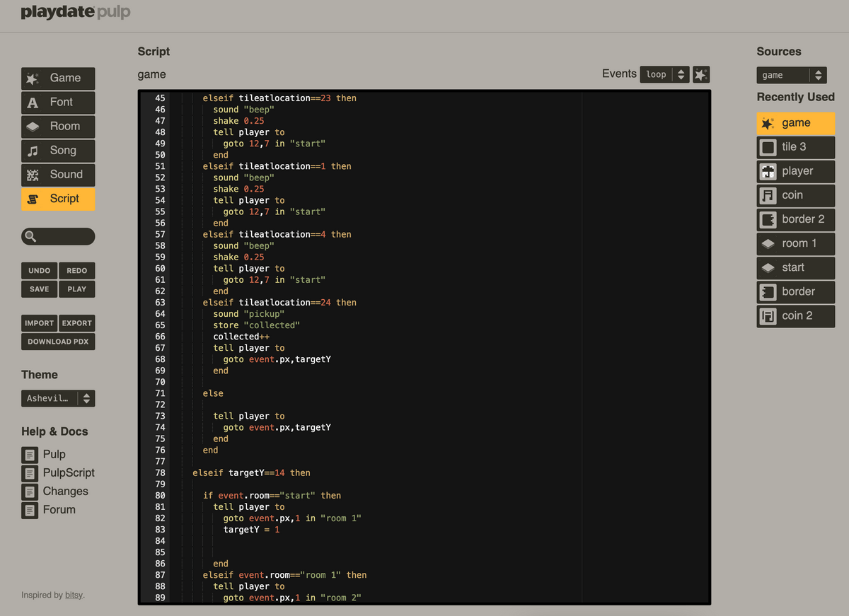The height and width of the screenshot is (616, 849).
Task: Click the REDO button
Action: [76, 271]
